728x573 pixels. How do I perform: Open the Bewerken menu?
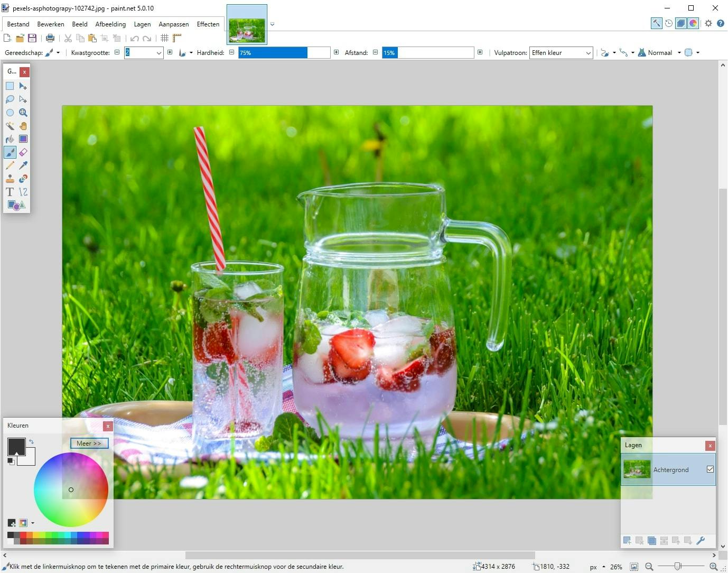(x=51, y=24)
